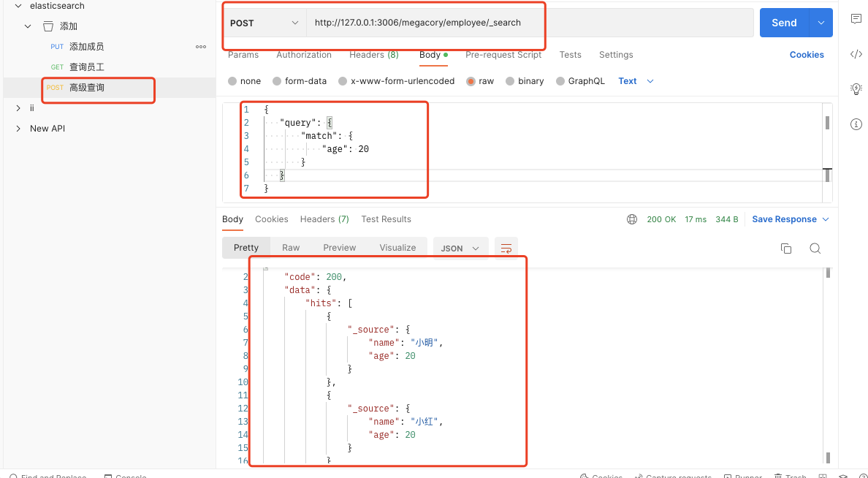This screenshot has width=868, height=478.
Task: Click the search icon in the response pane
Action: pyautogui.click(x=815, y=249)
